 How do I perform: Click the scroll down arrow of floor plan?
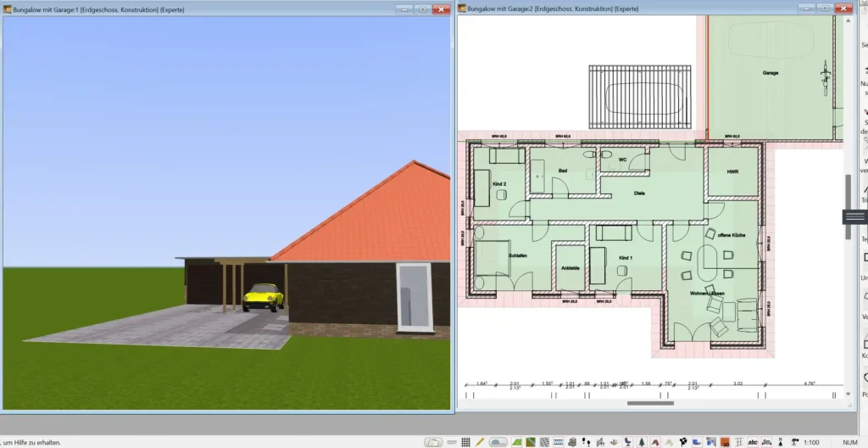tap(849, 395)
